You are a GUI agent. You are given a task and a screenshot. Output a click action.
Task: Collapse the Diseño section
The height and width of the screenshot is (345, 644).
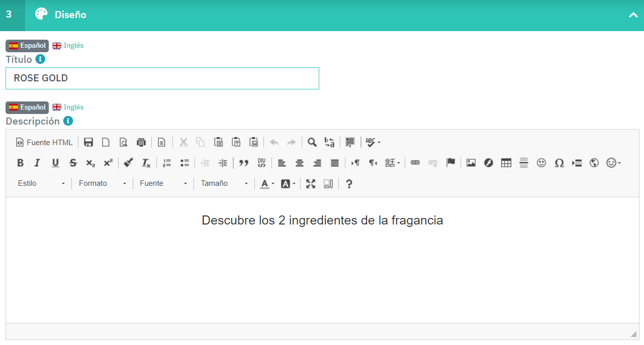point(633,15)
